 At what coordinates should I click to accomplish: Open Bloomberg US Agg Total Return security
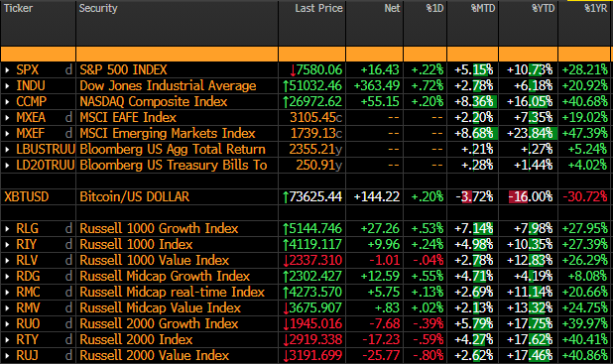[x=173, y=150]
